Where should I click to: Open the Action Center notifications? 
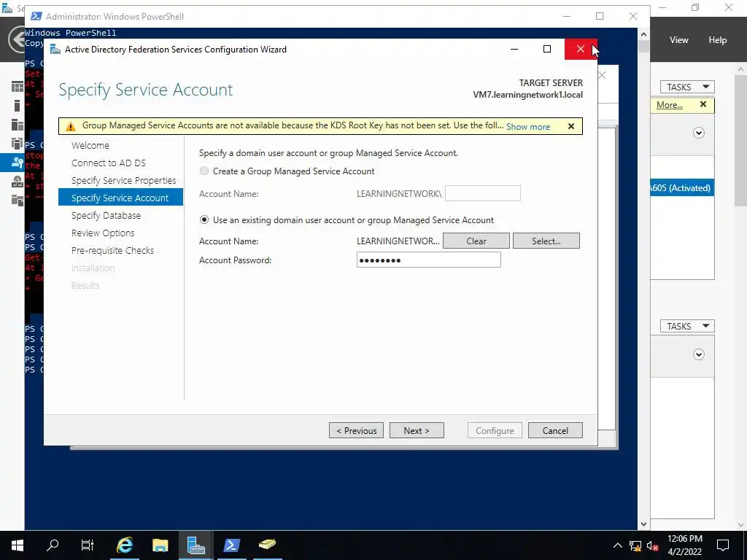coord(723,545)
